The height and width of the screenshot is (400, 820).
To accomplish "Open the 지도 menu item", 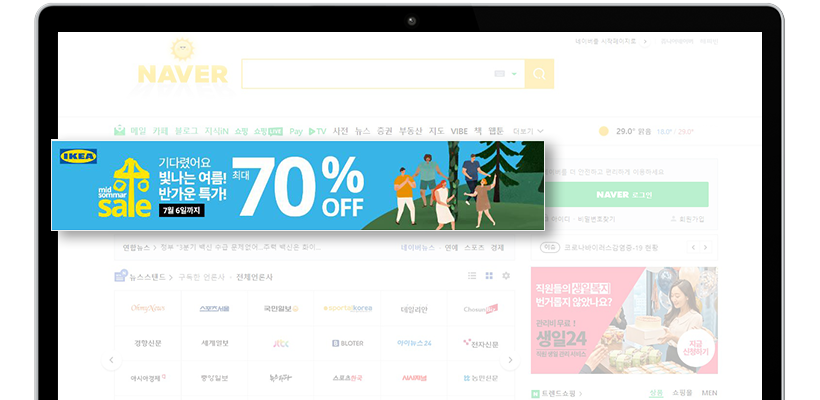I will point(437,131).
